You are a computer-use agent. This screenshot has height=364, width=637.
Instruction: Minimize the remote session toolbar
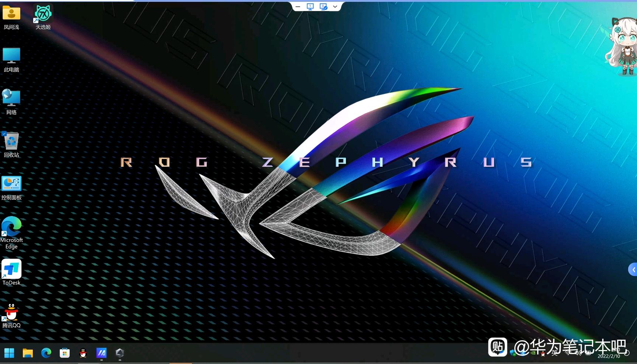(x=298, y=7)
